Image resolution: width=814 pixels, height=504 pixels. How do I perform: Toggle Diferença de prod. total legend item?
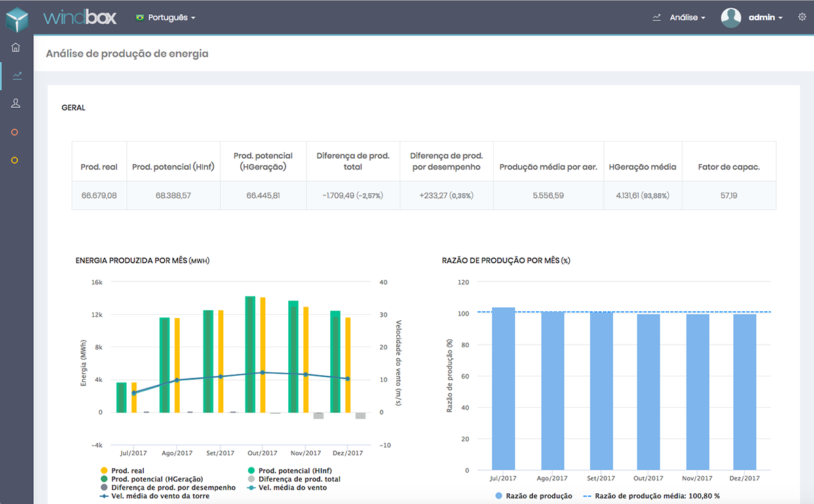299,479
